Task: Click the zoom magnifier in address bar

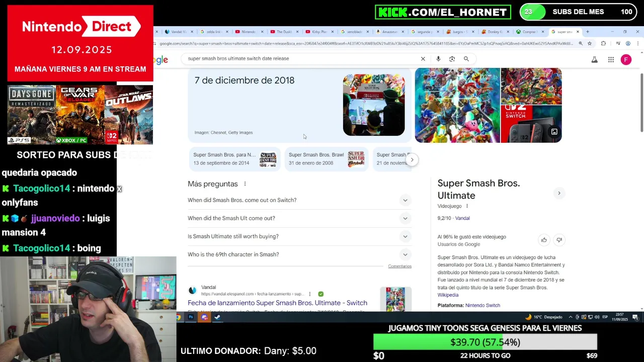Action: [581, 44]
